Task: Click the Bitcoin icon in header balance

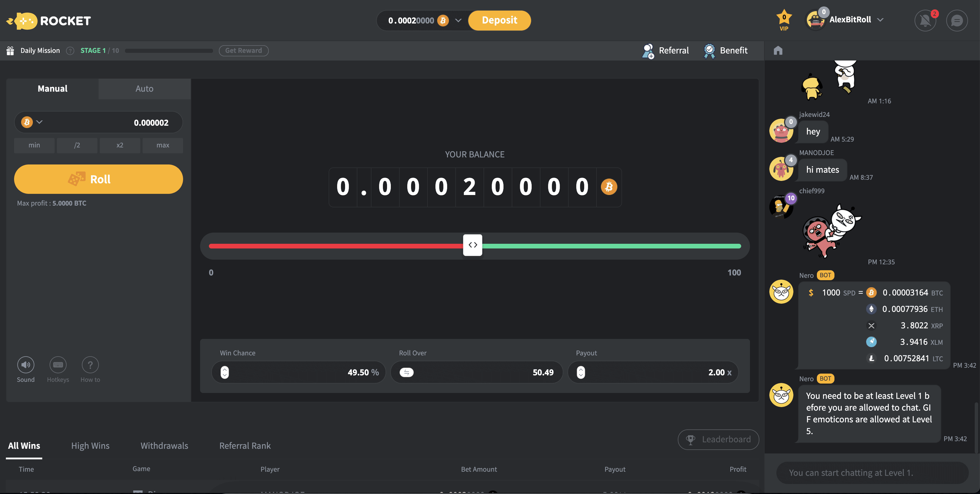Action: (443, 21)
